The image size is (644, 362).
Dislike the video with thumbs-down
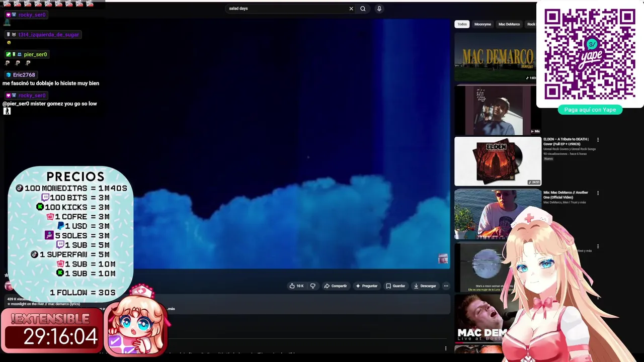313,286
